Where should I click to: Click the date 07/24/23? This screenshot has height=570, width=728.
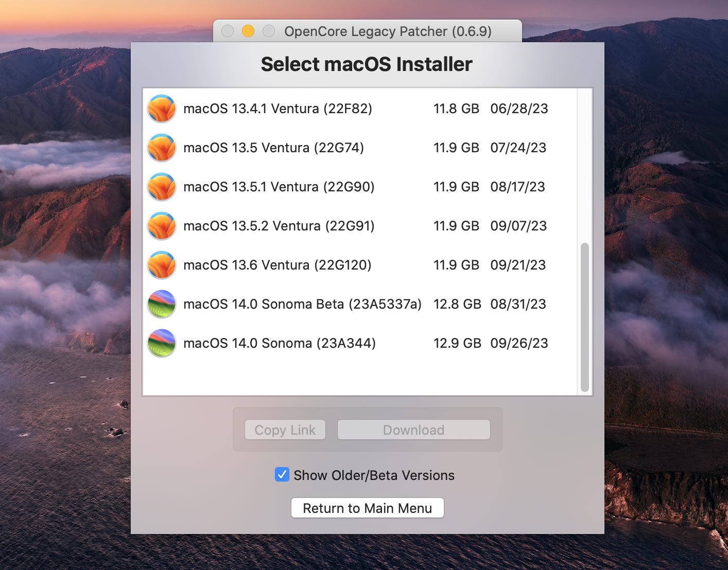click(x=518, y=148)
